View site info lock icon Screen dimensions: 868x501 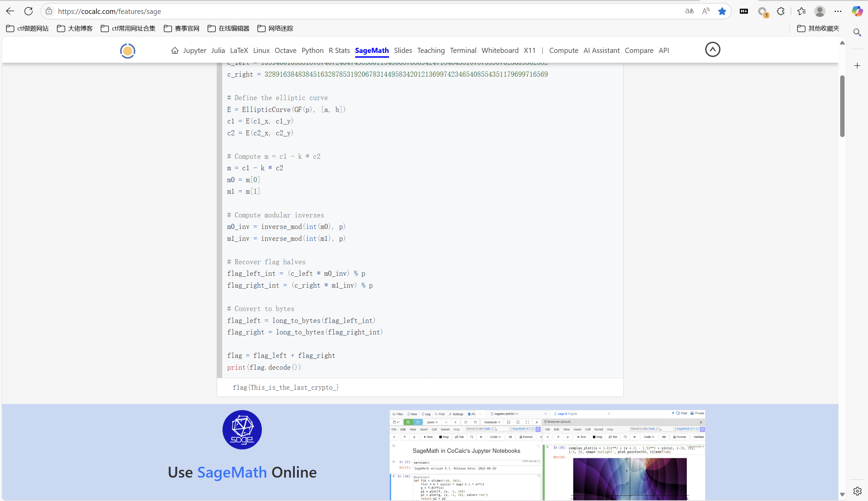click(x=49, y=11)
